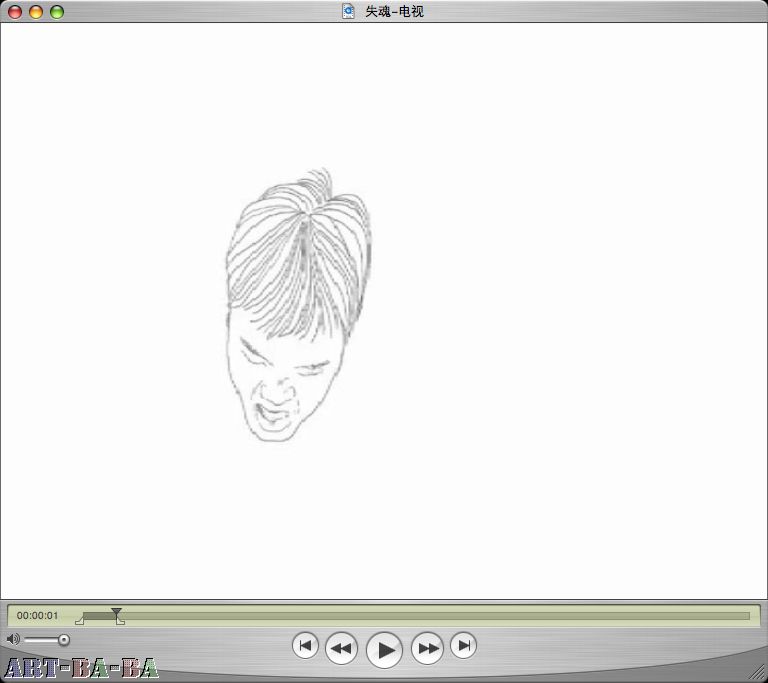
Task: Close the window with the red button
Action: click(15, 12)
